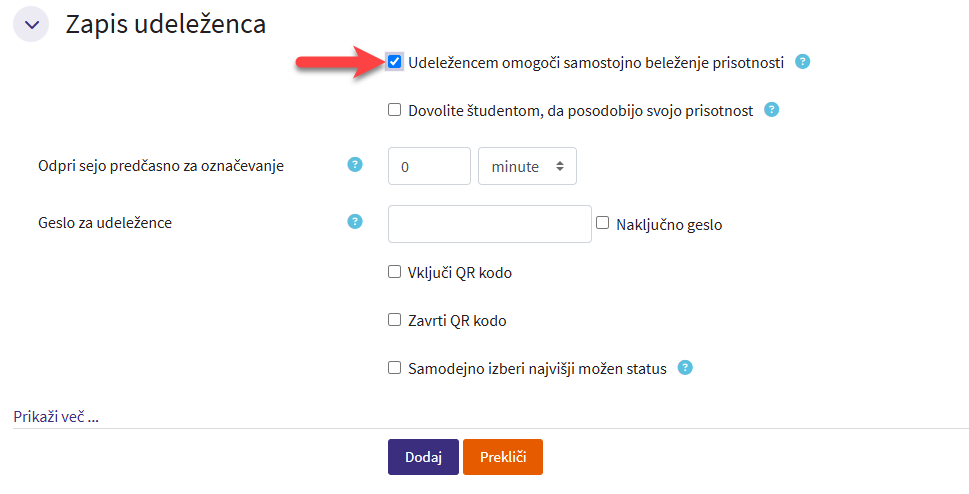969x494 pixels.
Task: Open help for 'Geslo za udeležence' field
Action: pos(354,222)
